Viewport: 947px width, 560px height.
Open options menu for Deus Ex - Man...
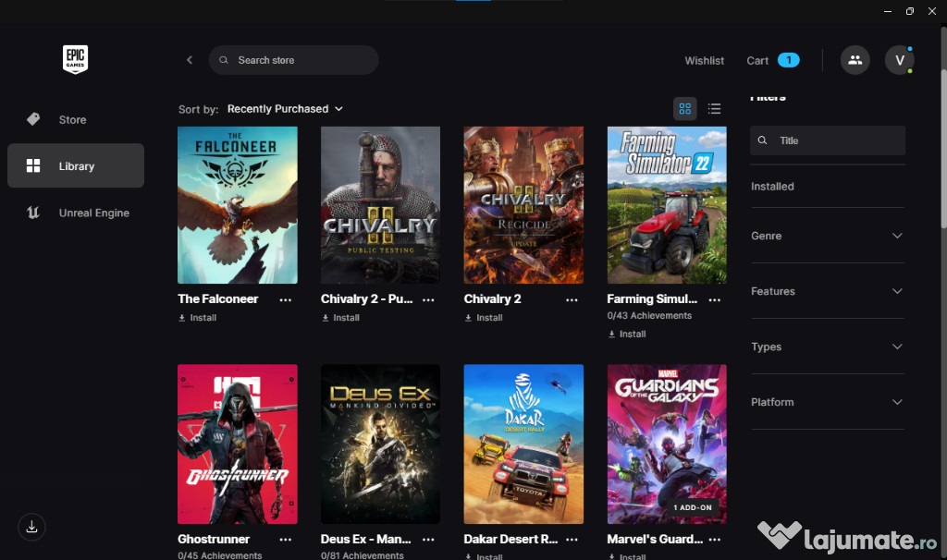tap(428, 540)
